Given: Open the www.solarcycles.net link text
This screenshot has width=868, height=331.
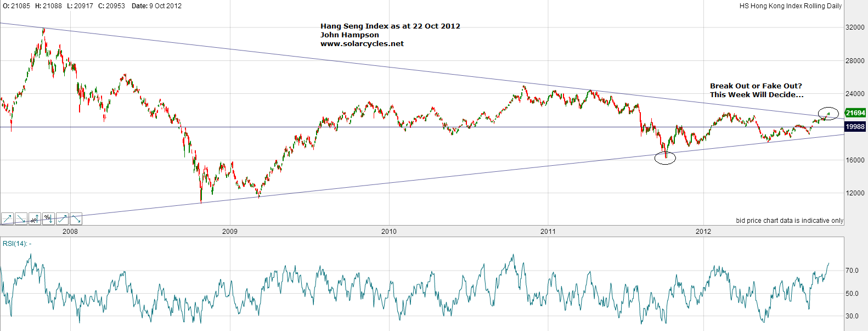Looking at the screenshot, I should click(x=362, y=44).
